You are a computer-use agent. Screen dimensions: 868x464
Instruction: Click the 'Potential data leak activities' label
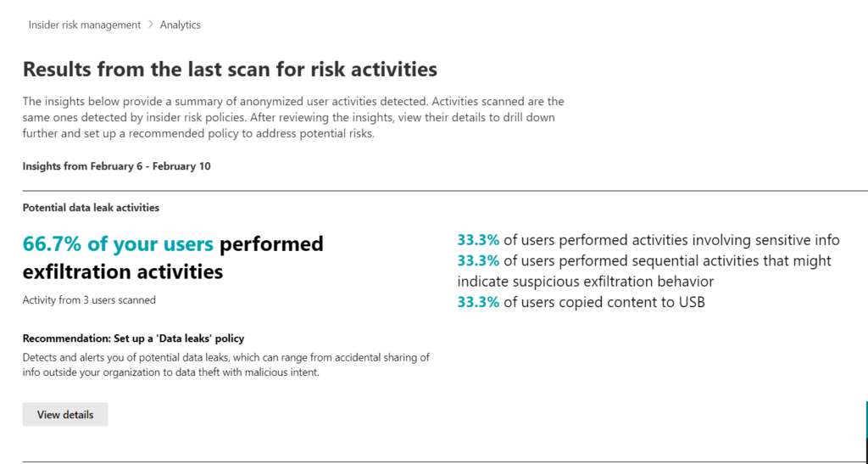[x=91, y=207]
